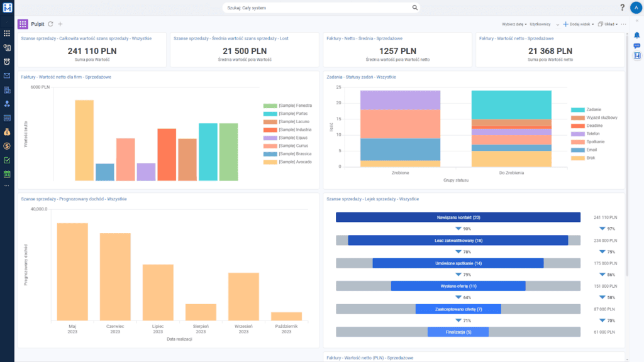The height and width of the screenshot is (362, 644).
Task: Open the dollar coin icon in sidebar
Action: click(x=7, y=146)
